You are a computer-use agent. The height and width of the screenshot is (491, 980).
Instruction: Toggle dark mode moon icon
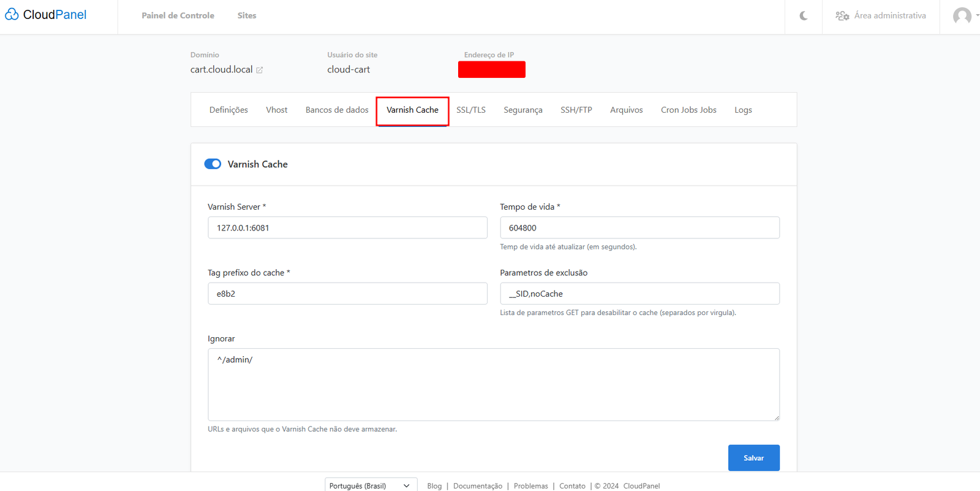coord(803,16)
